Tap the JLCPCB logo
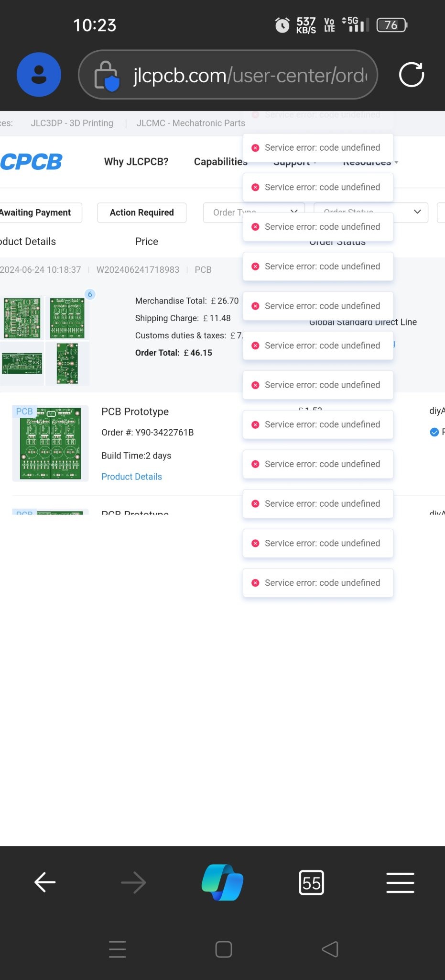The width and height of the screenshot is (445, 980). tap(31, 162)
